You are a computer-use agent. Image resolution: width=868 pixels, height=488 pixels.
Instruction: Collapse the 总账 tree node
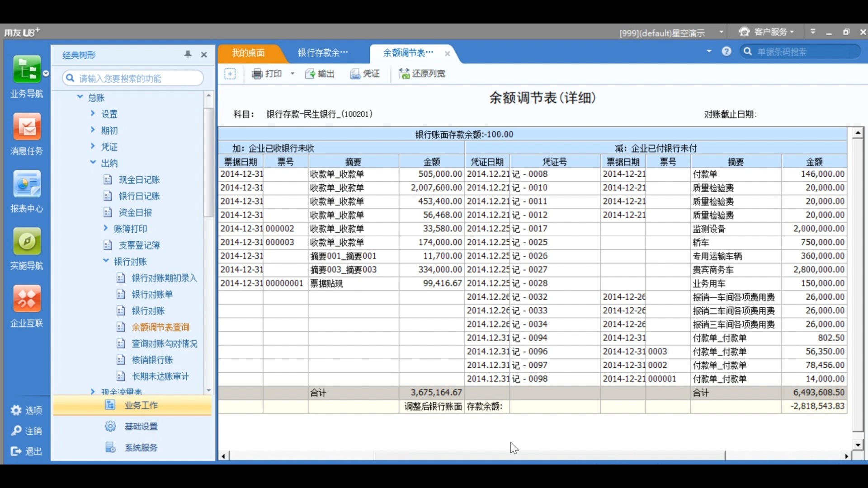pos(80,97)
